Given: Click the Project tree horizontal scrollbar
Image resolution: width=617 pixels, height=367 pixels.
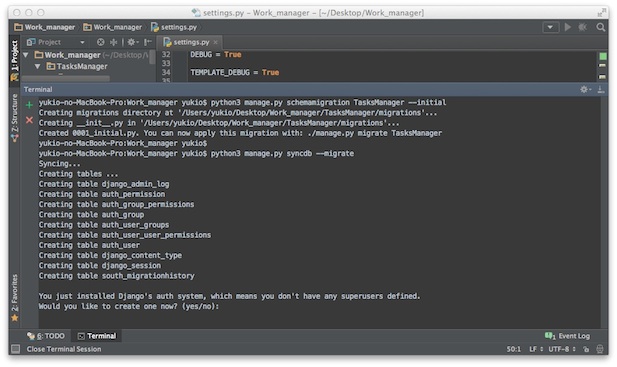Looking at the screenshot, I should [66, 79].
